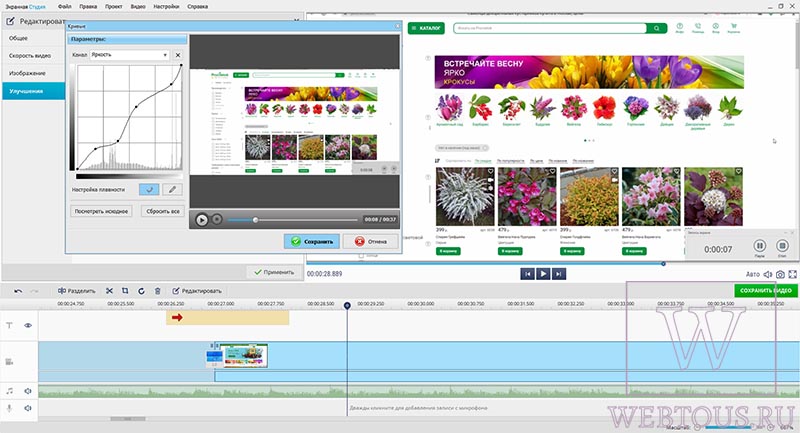800x433 pixels.
Task: Open fullscreen preview icon
Action: pyautogui.click(x=792, y=274)
